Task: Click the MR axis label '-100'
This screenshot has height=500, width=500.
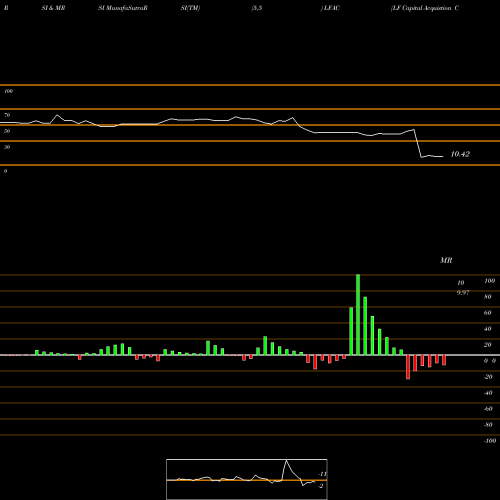Action: click(490, 441)
